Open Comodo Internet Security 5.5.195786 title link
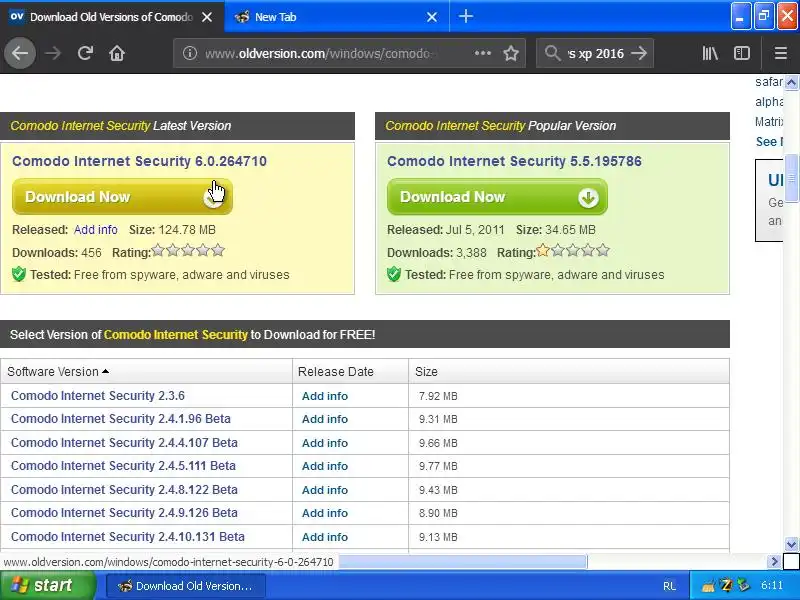Image resolution: width=800 pixels, height=600 pixels. pyautogui.click(x=514, y=161)
